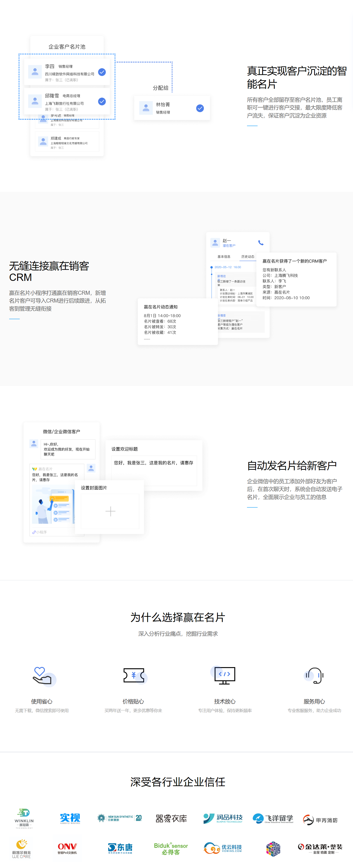Click the 飞洋留学 logo

273,818
